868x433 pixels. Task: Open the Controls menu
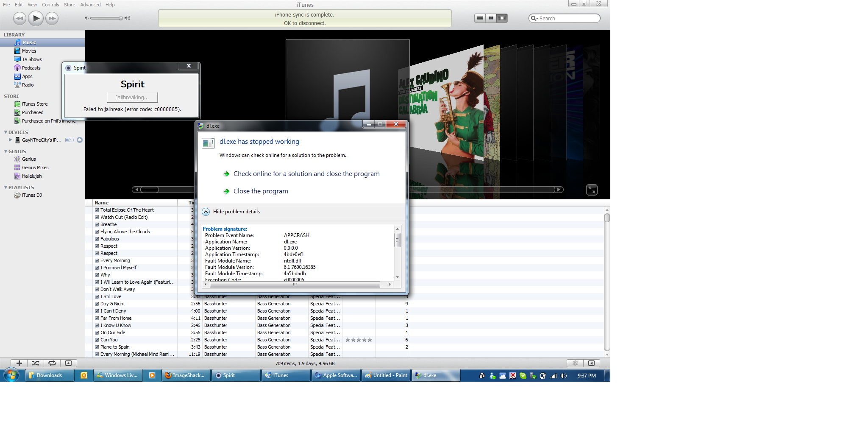[50, 5]
